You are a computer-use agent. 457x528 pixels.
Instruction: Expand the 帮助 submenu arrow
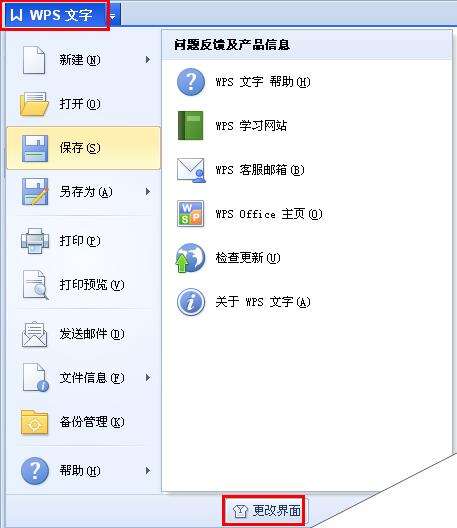[148, 470]
